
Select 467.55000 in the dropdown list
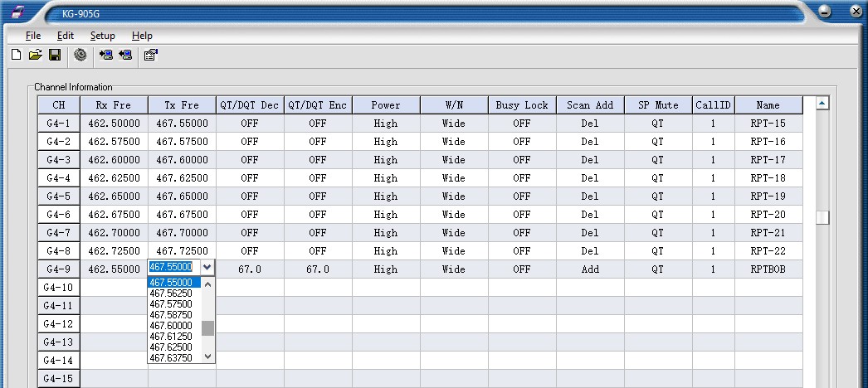click(x=174, y=283)
